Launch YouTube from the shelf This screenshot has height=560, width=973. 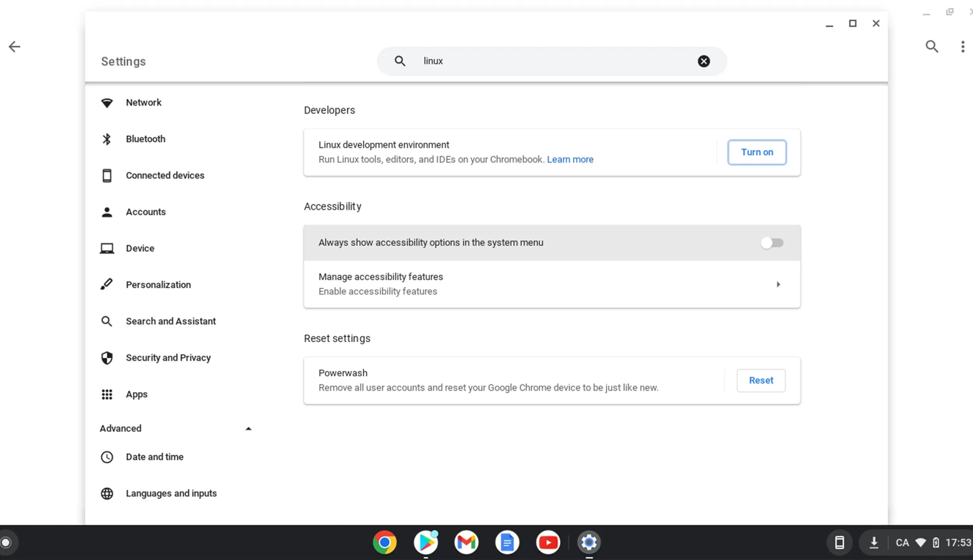point(548,542)
